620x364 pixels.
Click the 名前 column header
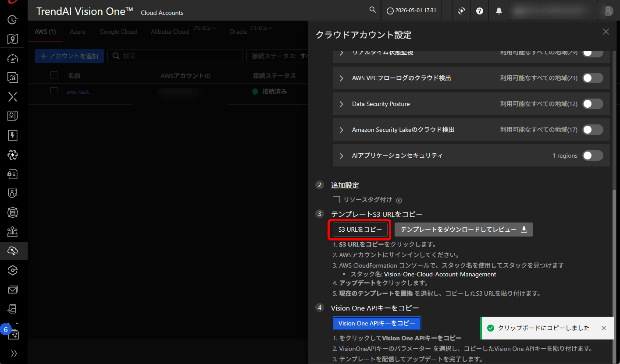coord(74,76)
